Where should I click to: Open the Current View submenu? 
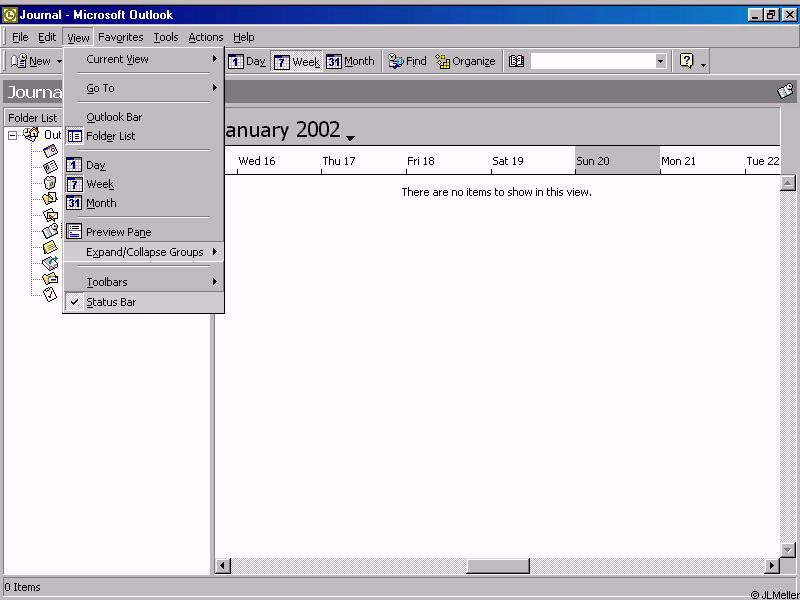[x=143, y=59]
